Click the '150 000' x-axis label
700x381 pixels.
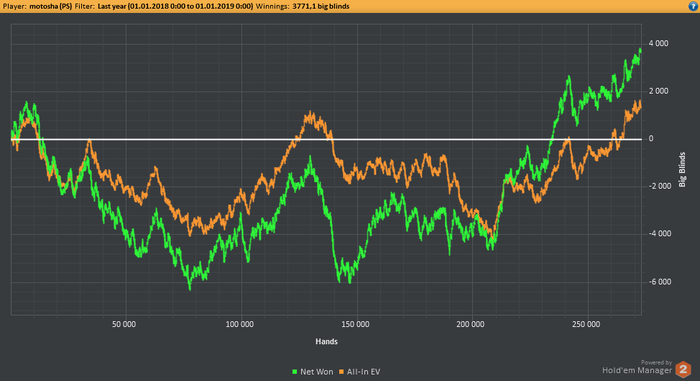pos(355,324)
